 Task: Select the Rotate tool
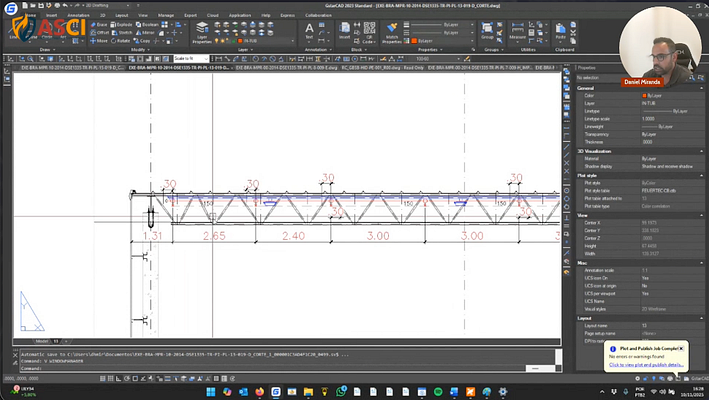pyautogui.click(x=120, y=41)
